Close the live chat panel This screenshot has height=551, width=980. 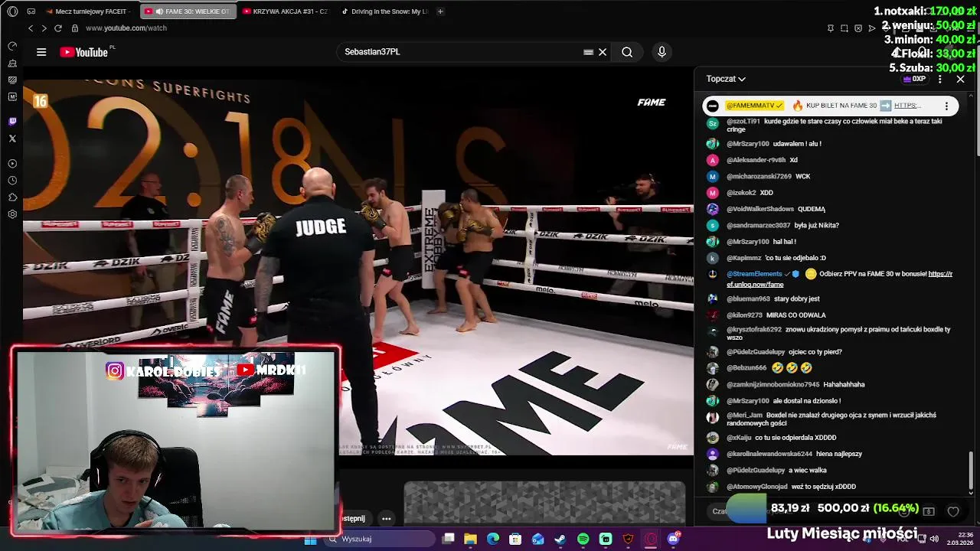[x=960, y=79]
